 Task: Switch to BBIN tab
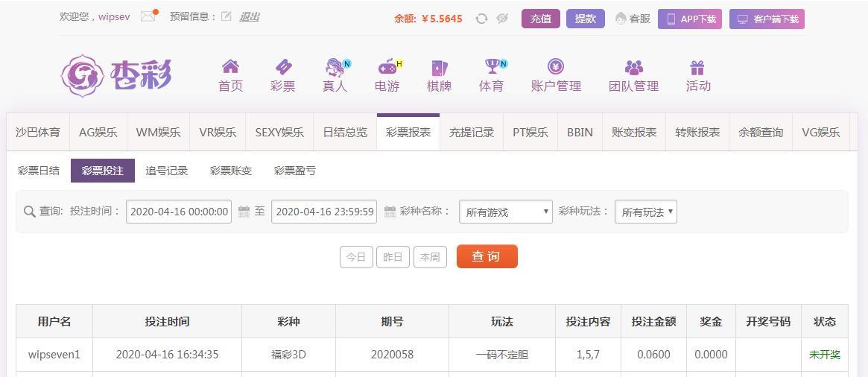click(580, 133)
